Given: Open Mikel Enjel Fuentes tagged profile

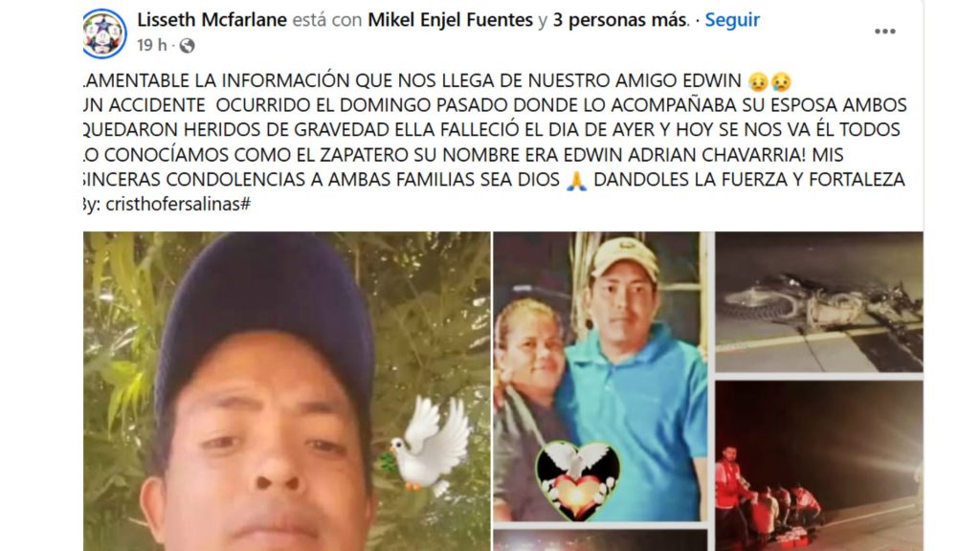Looking at the screenshot, I should (450, 19).
